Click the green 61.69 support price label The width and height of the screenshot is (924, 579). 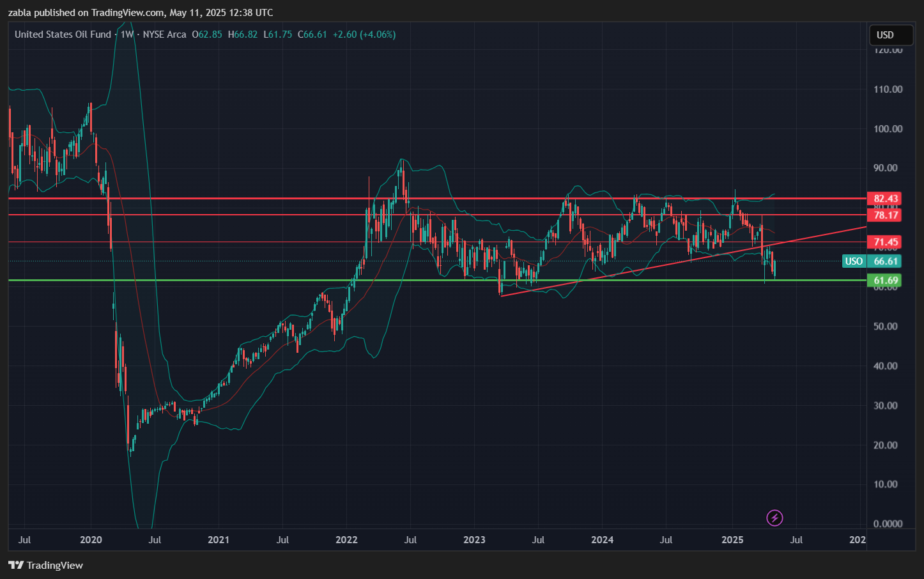coord(886,281)
